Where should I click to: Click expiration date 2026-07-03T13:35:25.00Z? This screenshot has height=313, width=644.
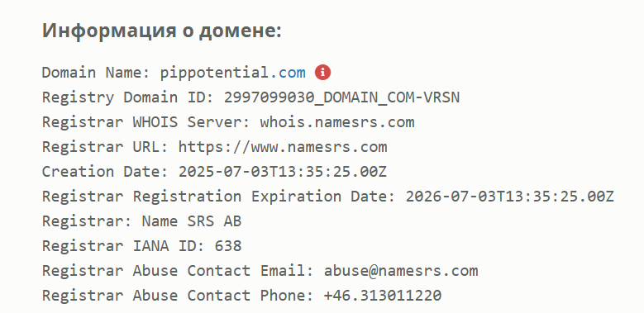click(x=510, y=196)
